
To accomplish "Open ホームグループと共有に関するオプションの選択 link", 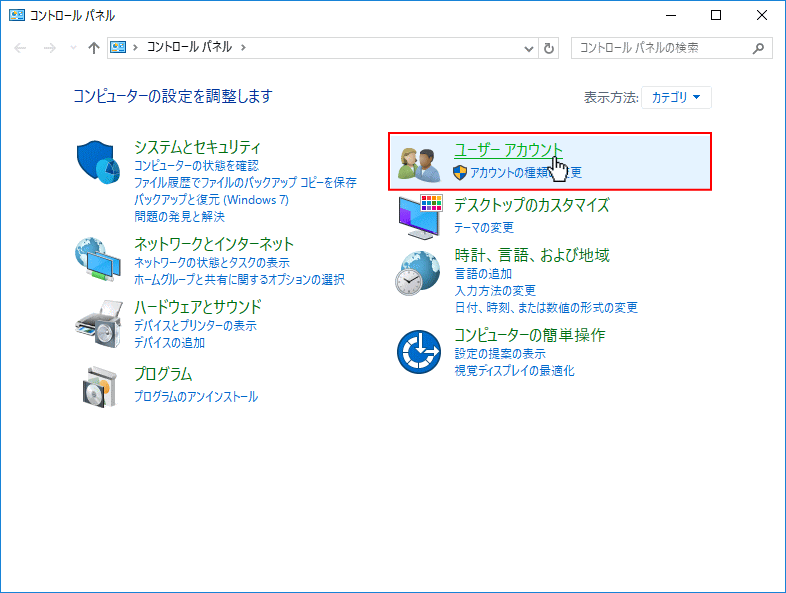I will (239, 280).
